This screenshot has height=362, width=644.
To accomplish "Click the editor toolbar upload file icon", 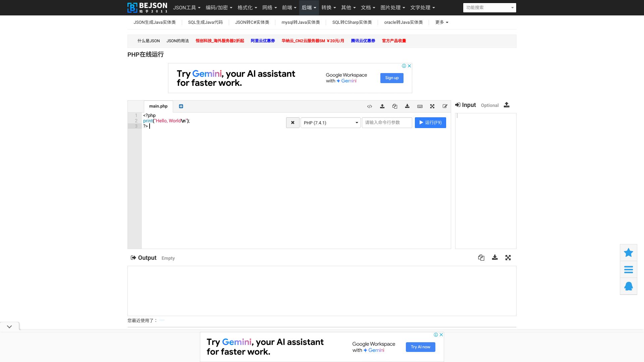I will coord(382,106).
